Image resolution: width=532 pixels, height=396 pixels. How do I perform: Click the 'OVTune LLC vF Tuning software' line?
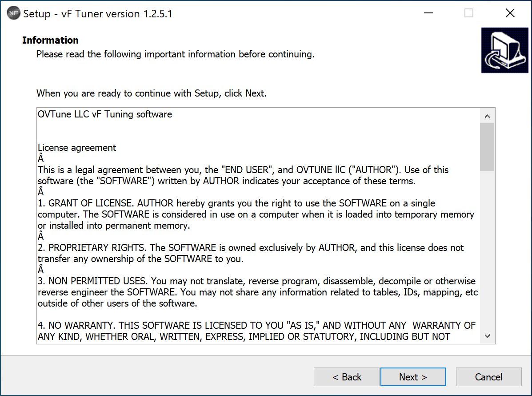(105, 114)
